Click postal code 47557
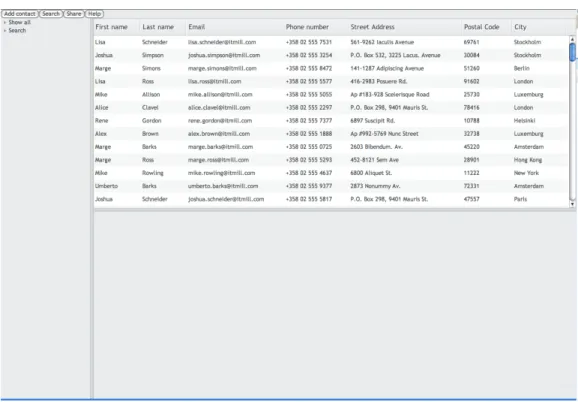This screenshot has width=578, height=402. click(471, 199)
